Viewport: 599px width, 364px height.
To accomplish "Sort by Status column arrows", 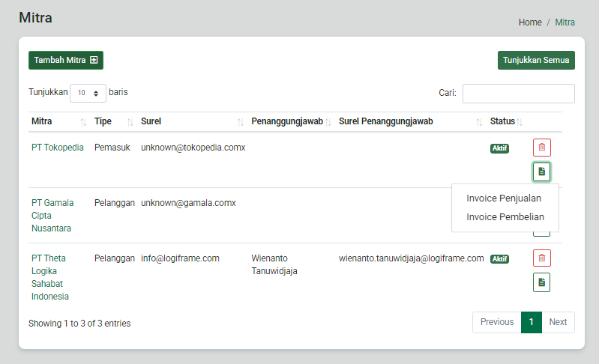I will point(520,122).
